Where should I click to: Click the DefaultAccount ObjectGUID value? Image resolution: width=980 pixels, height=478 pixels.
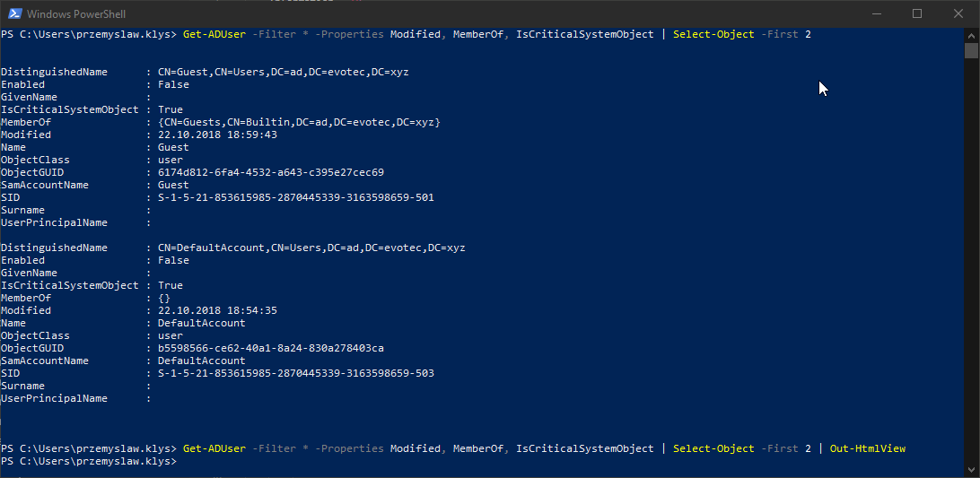(x=270, y=348)
